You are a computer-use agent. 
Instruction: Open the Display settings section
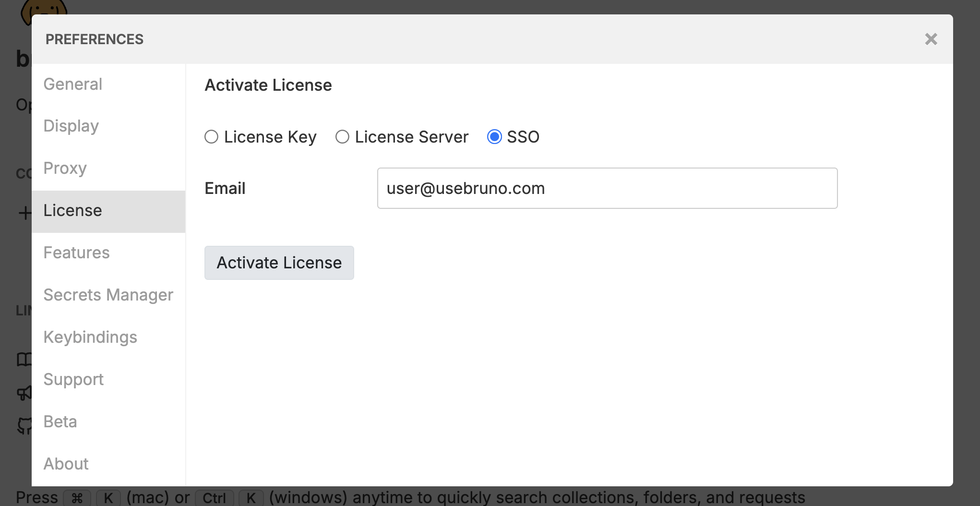[71, 126]
